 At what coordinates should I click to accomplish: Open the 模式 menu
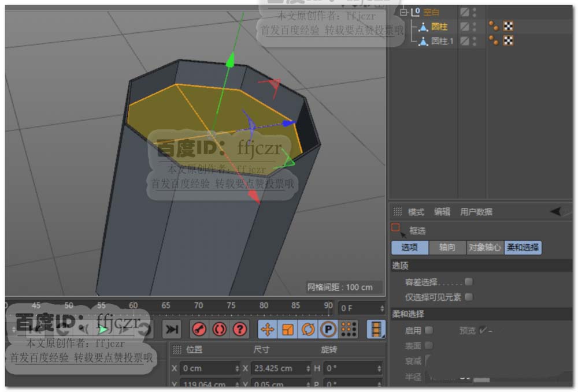(x=416, y=212)
